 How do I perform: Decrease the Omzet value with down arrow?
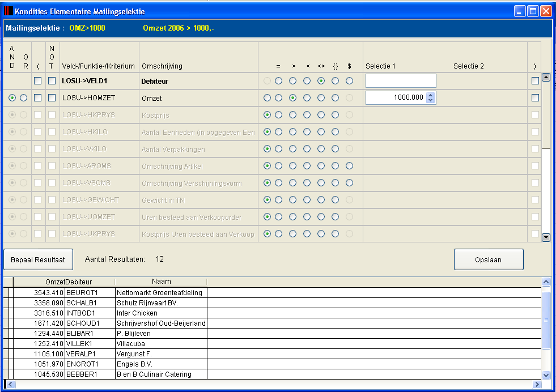pyautogui.click(x=431, y=100)
